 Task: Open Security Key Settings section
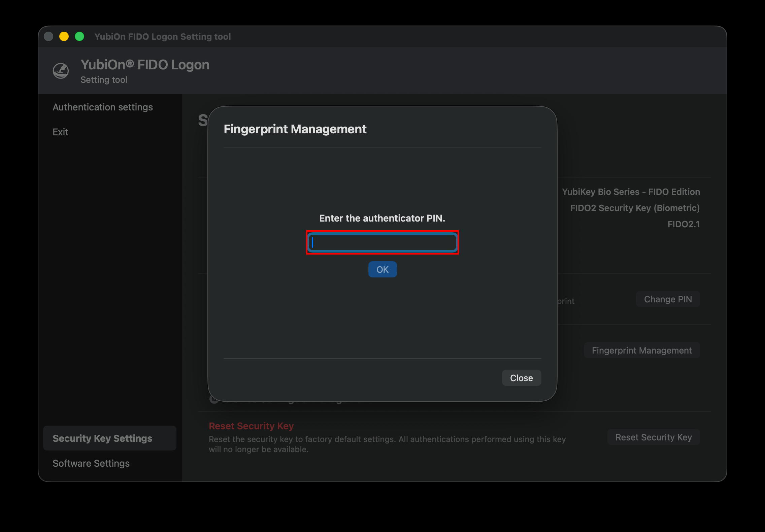point(110,438)
